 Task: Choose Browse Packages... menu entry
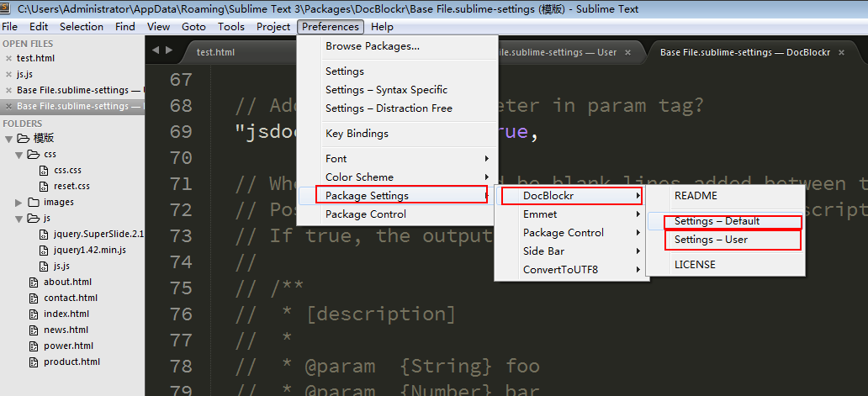click(398, 46)
